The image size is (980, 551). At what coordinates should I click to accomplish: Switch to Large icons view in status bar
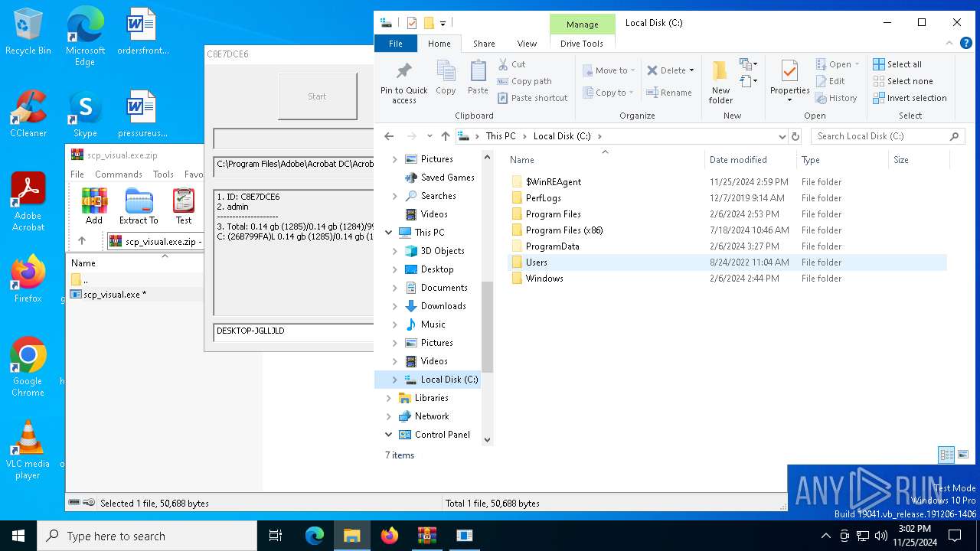964,455
